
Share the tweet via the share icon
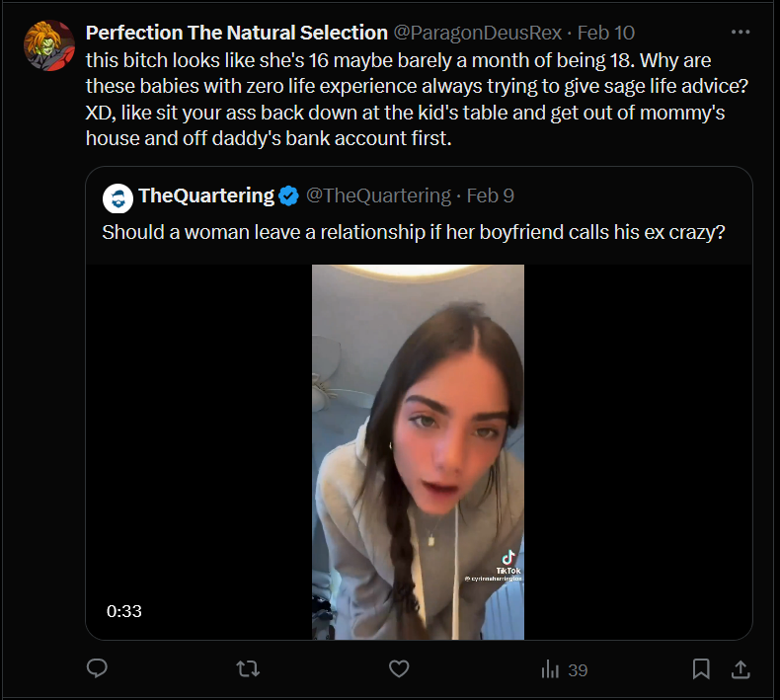point(740,668)
